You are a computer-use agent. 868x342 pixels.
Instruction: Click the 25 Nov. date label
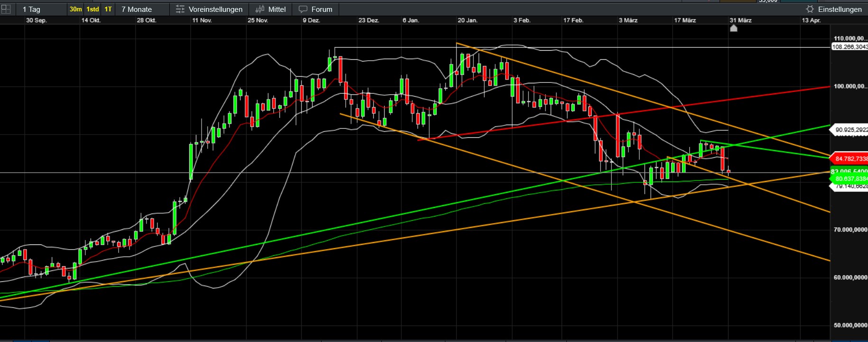[258, 20]
